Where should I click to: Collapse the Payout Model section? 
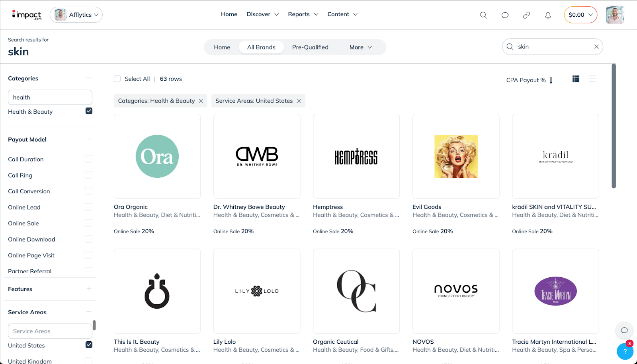(x=89, y=139)
